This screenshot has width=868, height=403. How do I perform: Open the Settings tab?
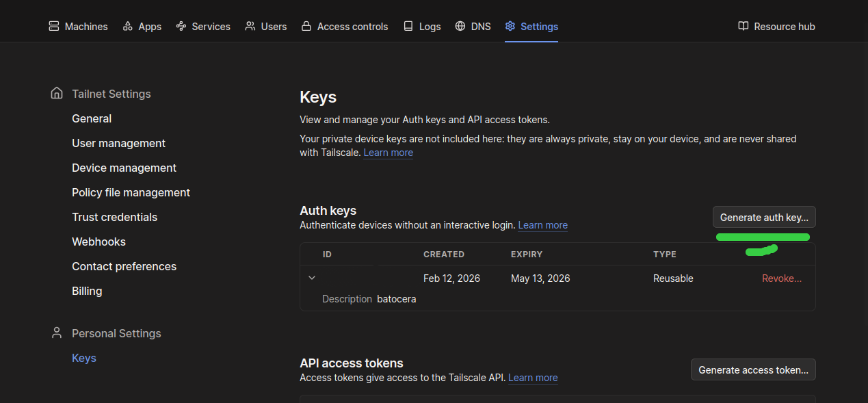click(x=531, y=26)
